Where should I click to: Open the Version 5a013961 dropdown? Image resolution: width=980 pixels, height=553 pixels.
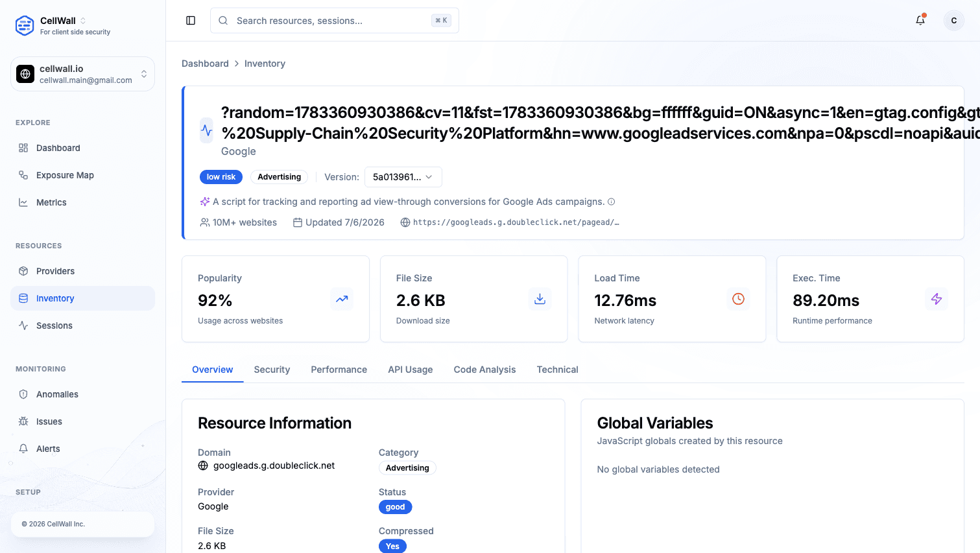pyautogui.click(x=403, y=177)
